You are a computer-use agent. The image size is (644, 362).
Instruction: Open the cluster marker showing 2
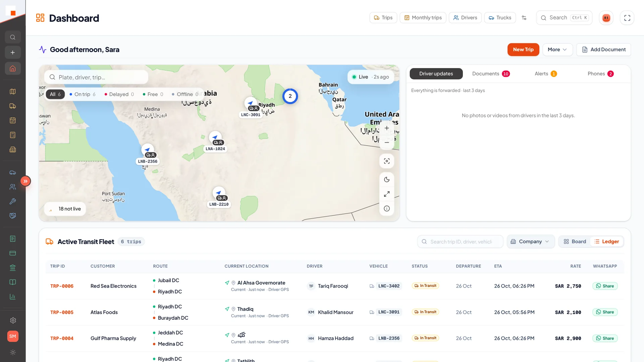(290, 96)
